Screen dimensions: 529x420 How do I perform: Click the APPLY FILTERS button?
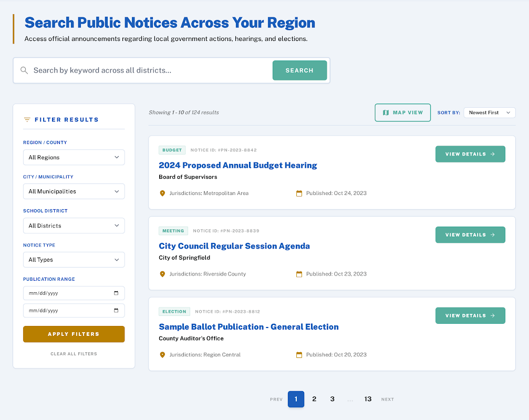(x=74, y=334)
